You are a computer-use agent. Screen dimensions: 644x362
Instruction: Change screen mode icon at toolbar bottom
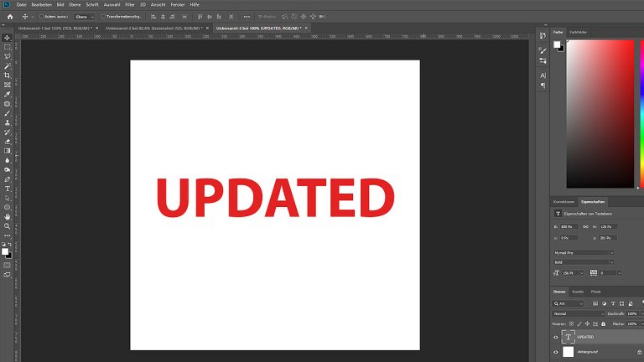[x=7, y=275]
